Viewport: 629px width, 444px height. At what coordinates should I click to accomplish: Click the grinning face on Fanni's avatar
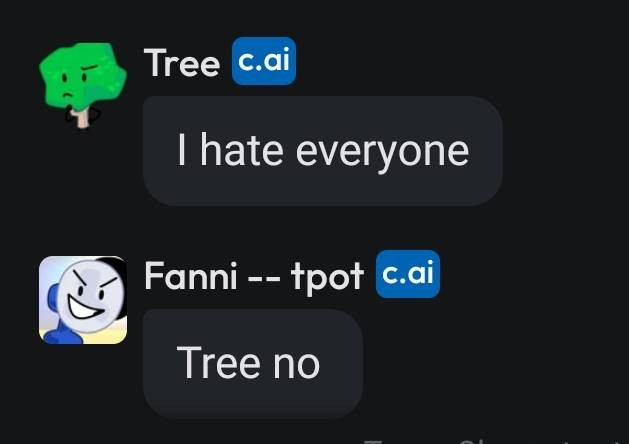click(90, 296)
